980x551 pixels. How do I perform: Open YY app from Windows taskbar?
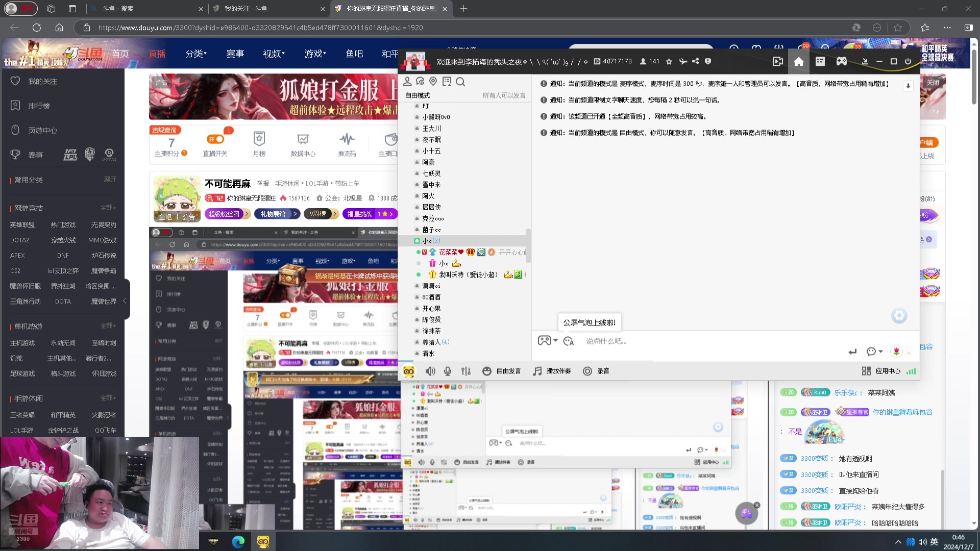point(263,541)
